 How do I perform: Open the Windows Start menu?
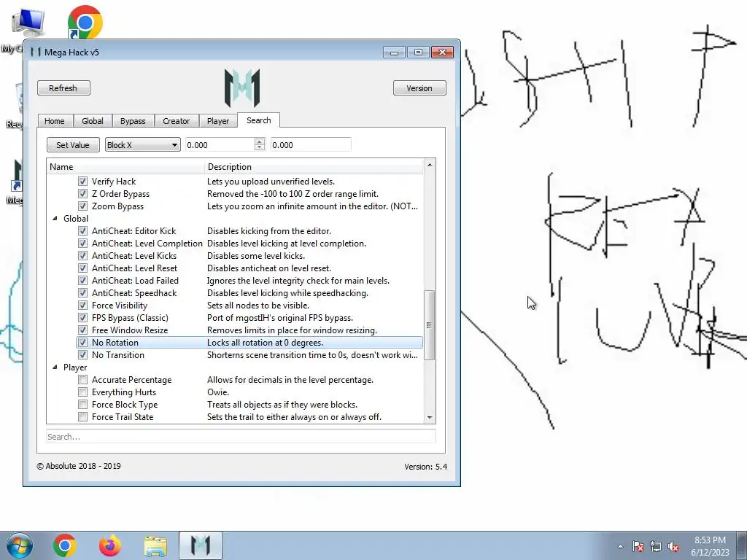pos(20,545)
